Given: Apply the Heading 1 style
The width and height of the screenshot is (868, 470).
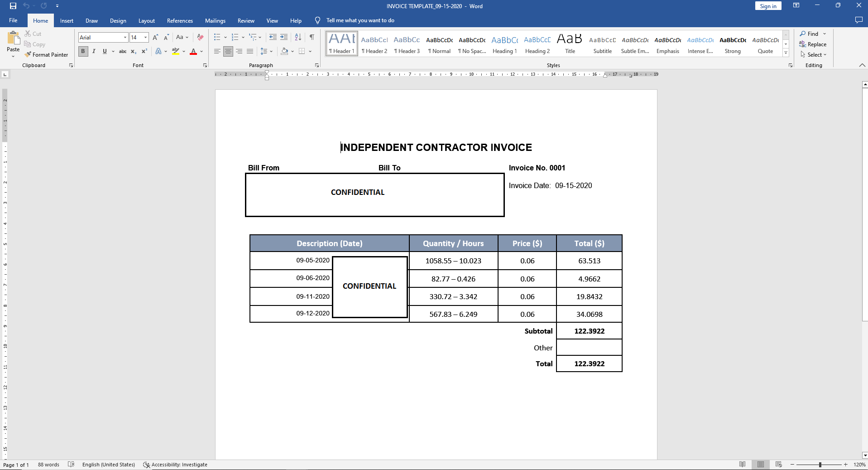Looking at the screenshot, I should click(x=505, y=44).
